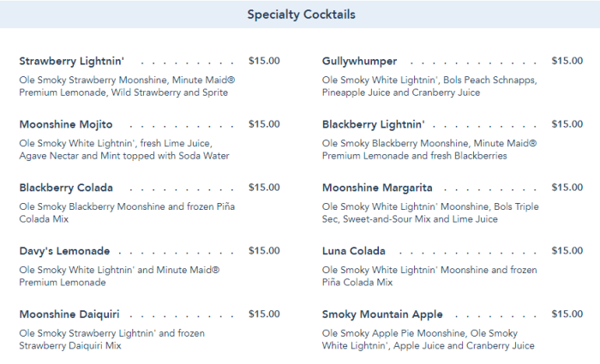Click the Blackberry Lightnin' item name
This screenshot has width=600, height=364.
point(373,125)
